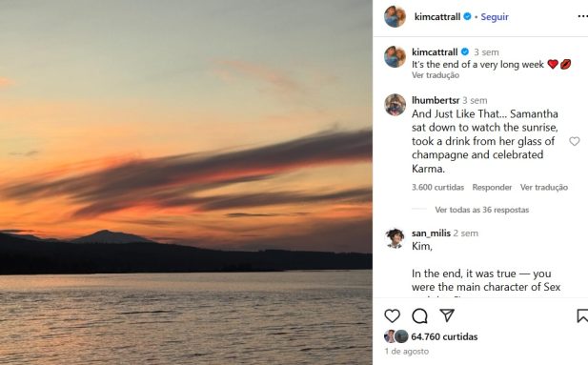The width and height of the screenshot is (588, 365).
Task: Translate lhumbertsr's comment with Ver tradução
Action: click(x=544, y=187)
